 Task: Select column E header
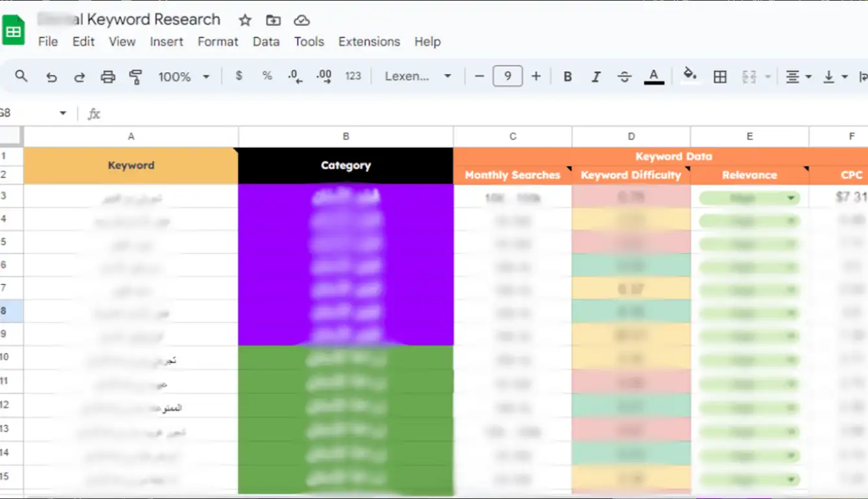pos(749,136)
